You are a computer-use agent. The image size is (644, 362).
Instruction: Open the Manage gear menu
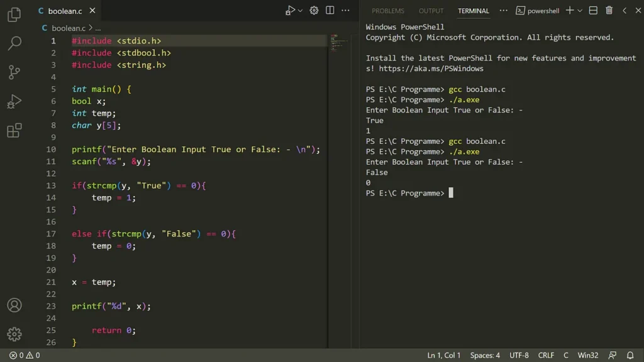point(14,334)
